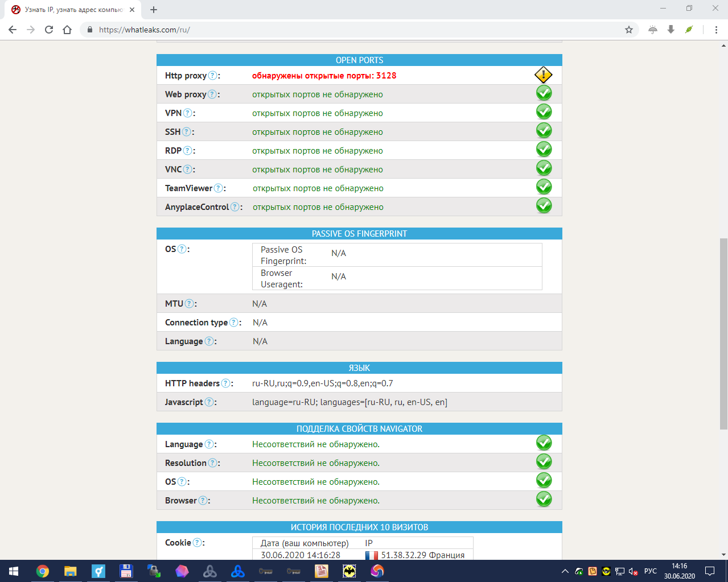Click the IP '51.38.32.29 Франция'

click(x=423, y=555)
